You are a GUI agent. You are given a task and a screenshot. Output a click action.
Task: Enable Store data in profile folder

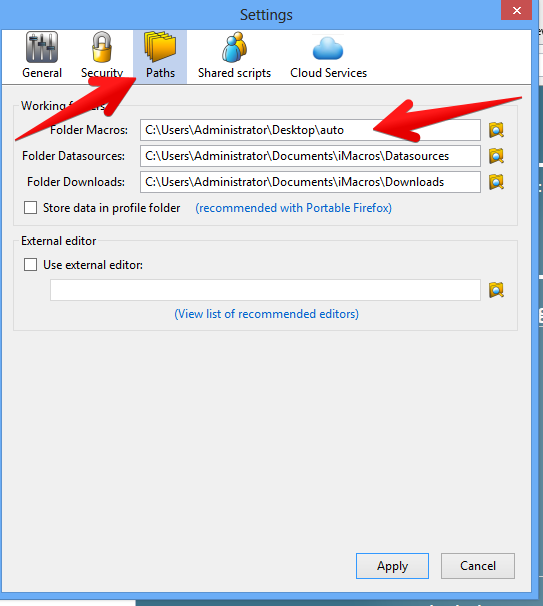point(31,208)
